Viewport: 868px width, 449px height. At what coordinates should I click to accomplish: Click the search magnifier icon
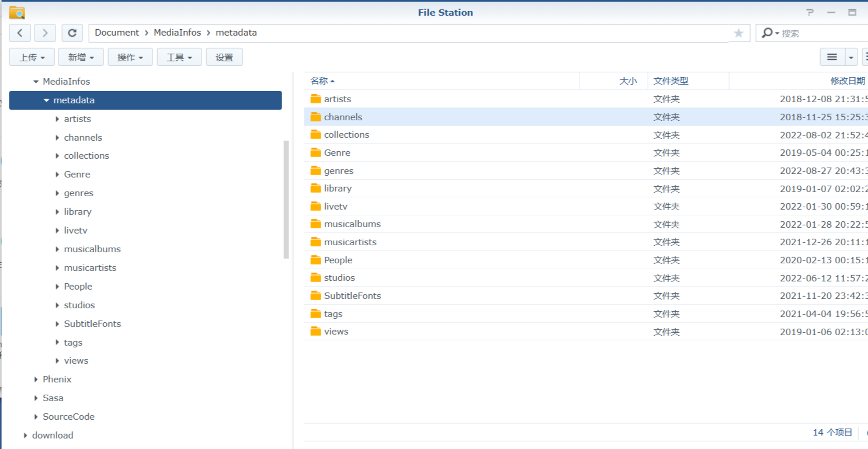(767, 33)
